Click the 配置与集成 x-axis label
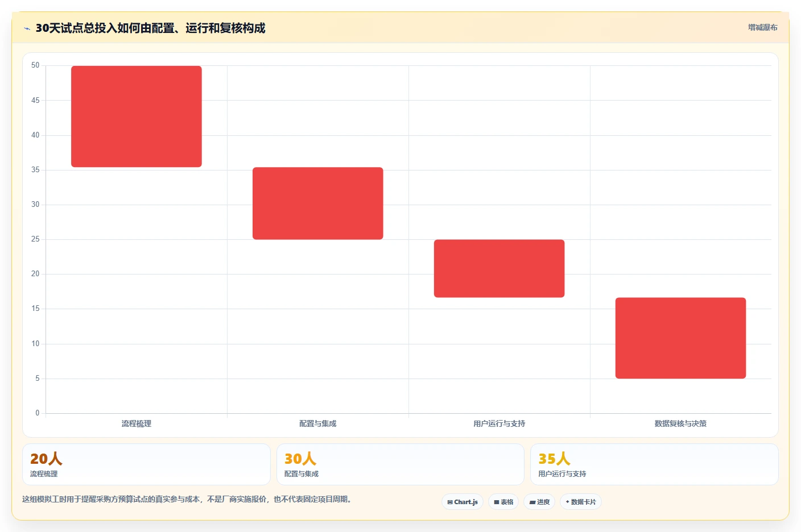 (318, 423)
